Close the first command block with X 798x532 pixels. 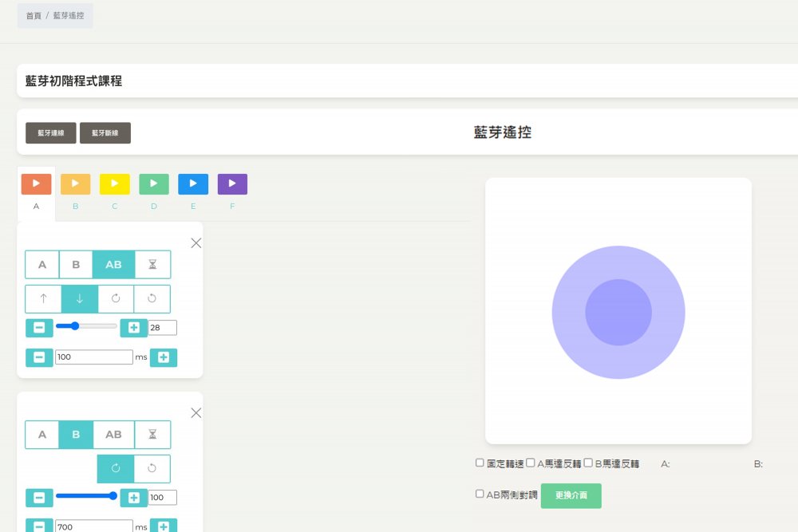pos(196,243)
